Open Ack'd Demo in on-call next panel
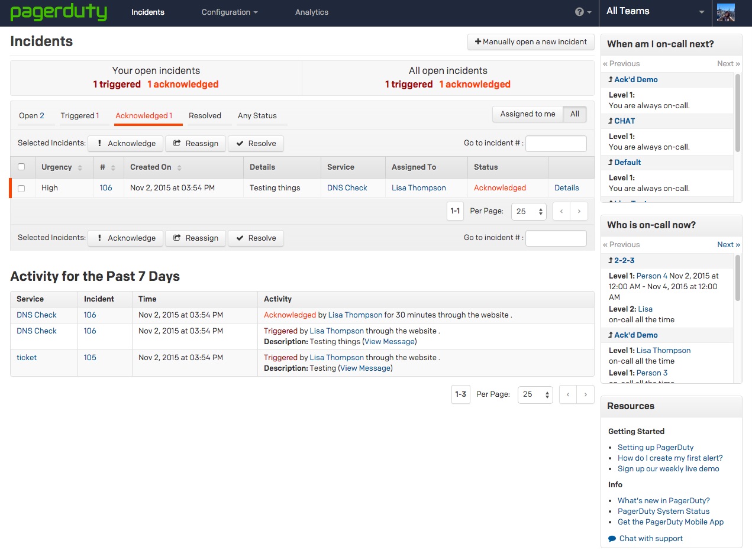Viewport: 752px width, 560px height. point(636,80)
